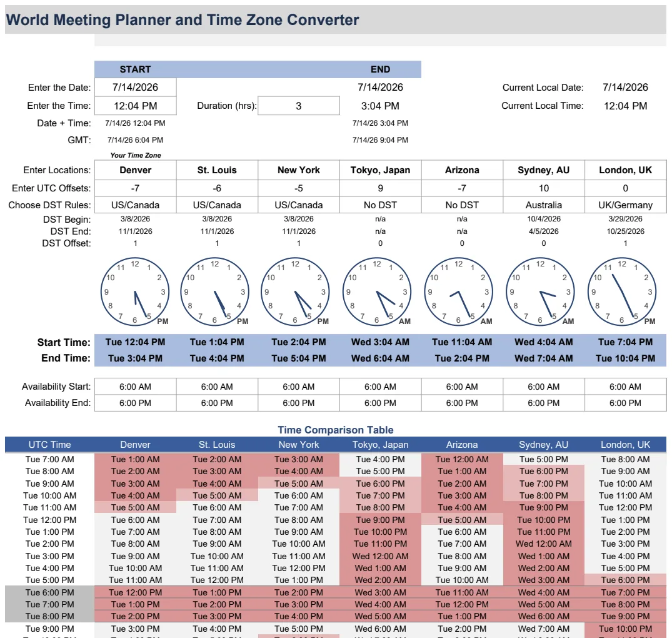Select the Arizona location cell
Viewport: 672px width, 638px height.
click(462, 170)
